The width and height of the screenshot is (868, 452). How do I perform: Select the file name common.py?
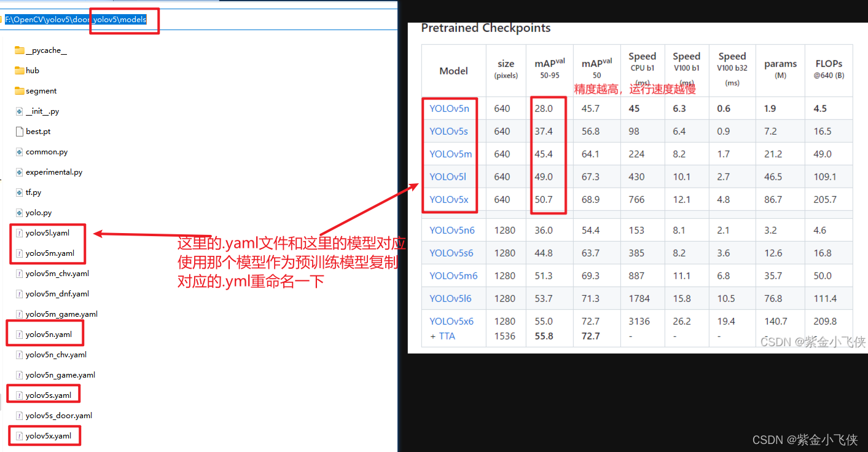click(x=47, y=152)
